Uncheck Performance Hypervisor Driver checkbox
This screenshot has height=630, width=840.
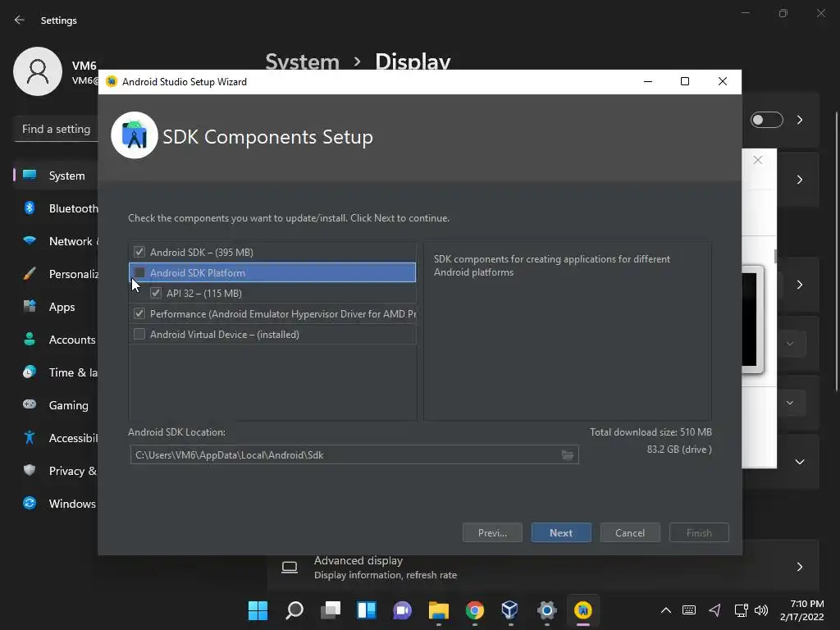click(x=139, y=313)
